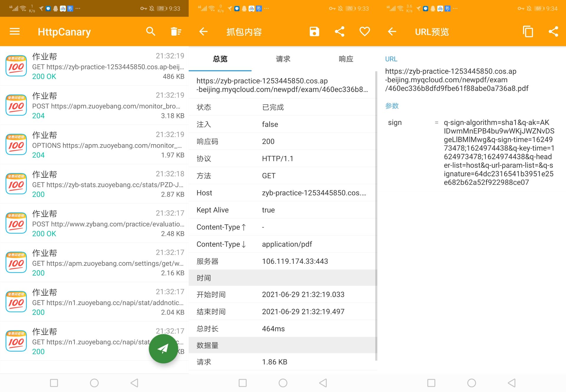Open the POST apm.zuoyebang.com monitor request
Viewport: 566px width, 392px height.
[x=94, y=105]
